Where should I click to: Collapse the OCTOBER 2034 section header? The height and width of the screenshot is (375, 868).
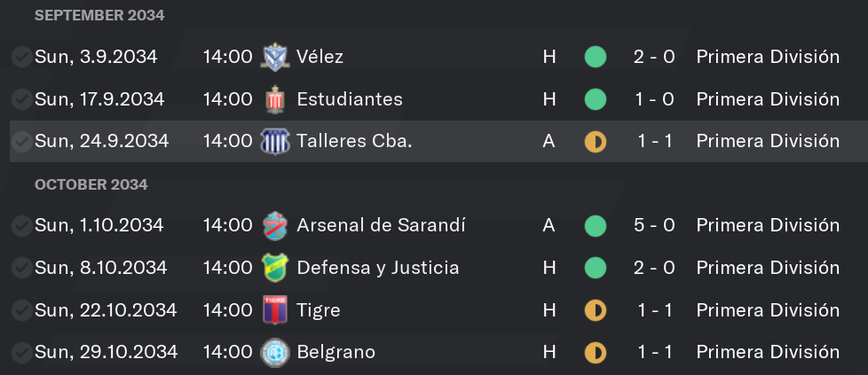pyautogui.click(x=91, y=184)
